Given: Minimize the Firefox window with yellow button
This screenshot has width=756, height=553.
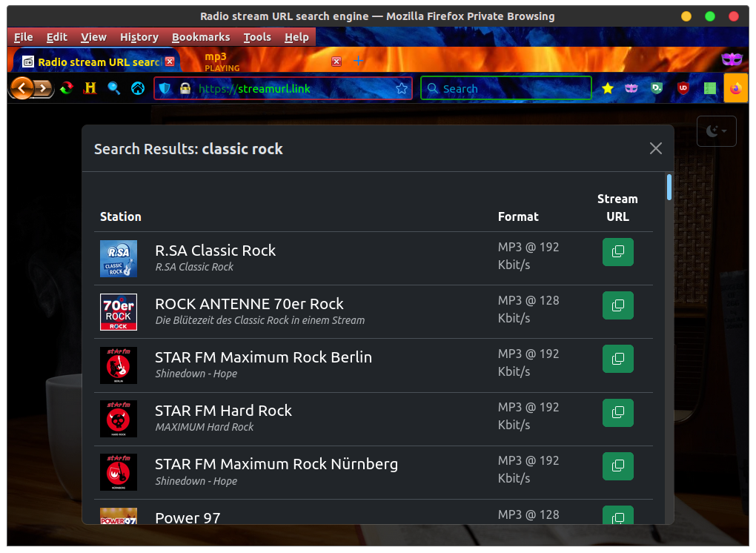Looking at the screenshot, I should [x=686, y=16].
